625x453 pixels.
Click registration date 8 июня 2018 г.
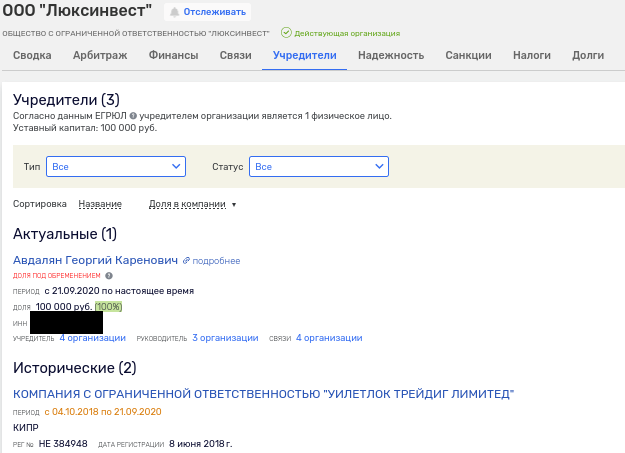pyautogui.click(x=201, y=444)
